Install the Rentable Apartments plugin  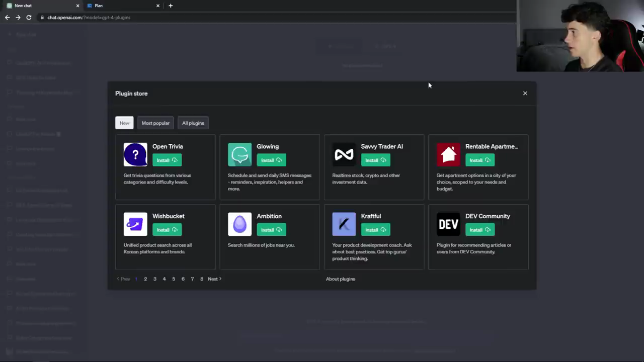click(480, 160)
